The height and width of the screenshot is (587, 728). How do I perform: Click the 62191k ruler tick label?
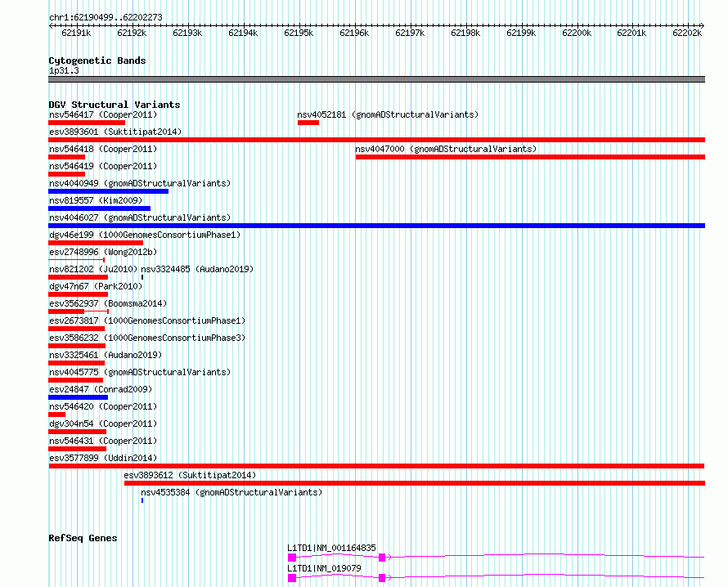coord(76,33)
